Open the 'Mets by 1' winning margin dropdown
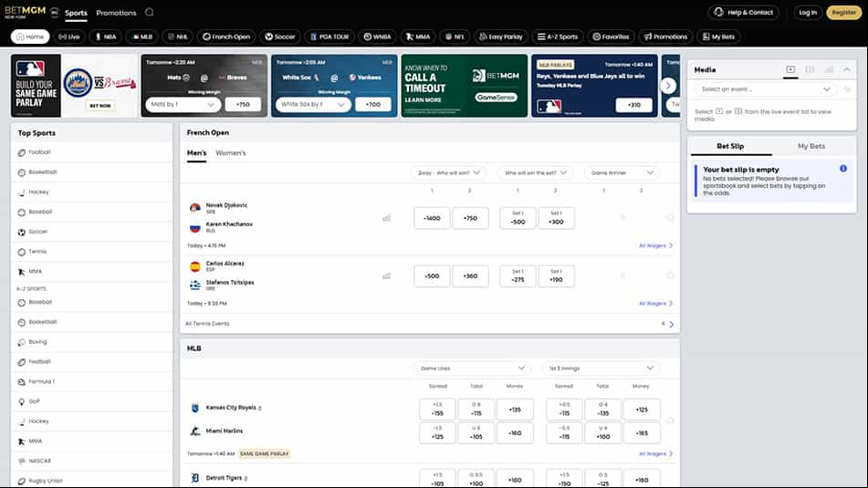 183,104
